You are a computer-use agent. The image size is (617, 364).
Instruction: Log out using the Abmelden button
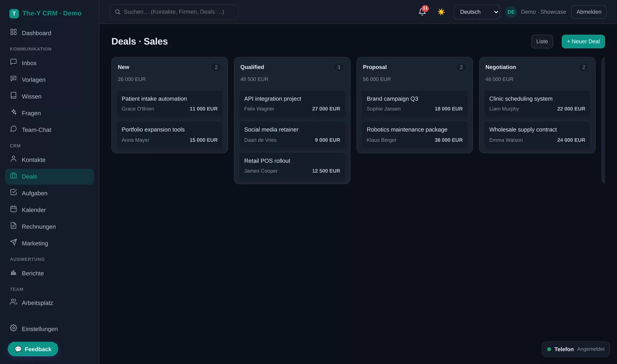[589, 12]
